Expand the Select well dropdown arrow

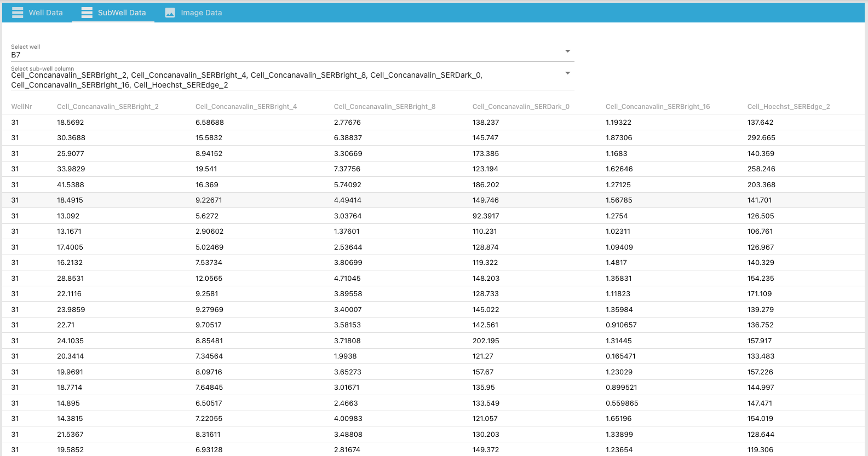click(567, 51)
